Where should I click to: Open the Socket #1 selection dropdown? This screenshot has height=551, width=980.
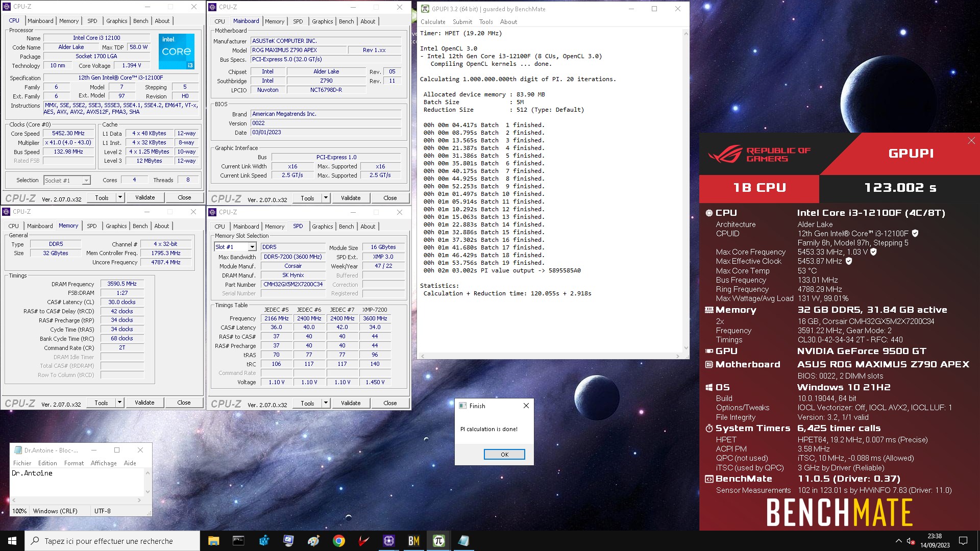tap(86, 180)
